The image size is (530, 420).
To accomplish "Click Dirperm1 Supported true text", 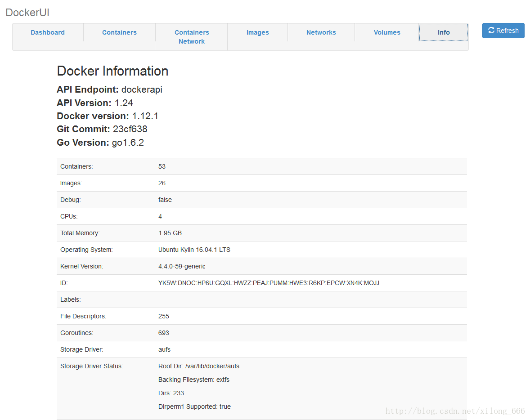I will pyautogui.click(x=194, y=407).
